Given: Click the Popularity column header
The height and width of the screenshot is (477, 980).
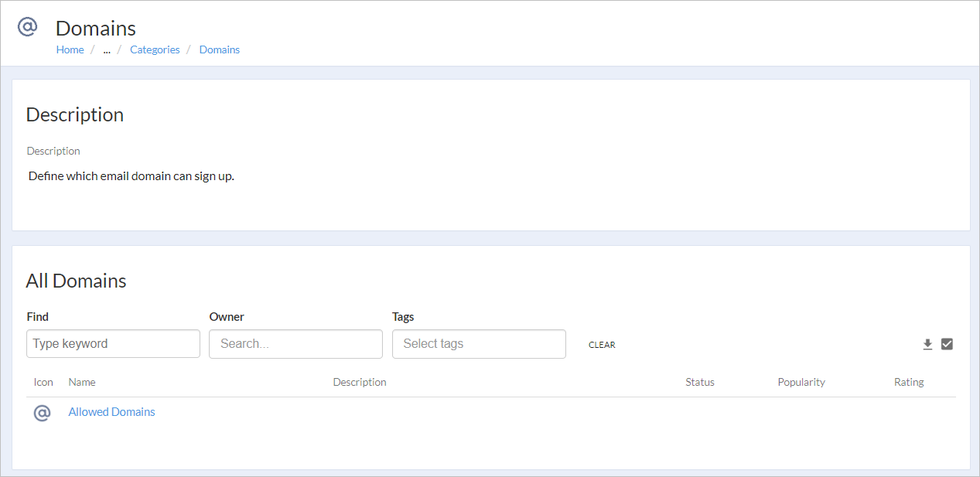Looking at the screenshot, I should (801, 382).
